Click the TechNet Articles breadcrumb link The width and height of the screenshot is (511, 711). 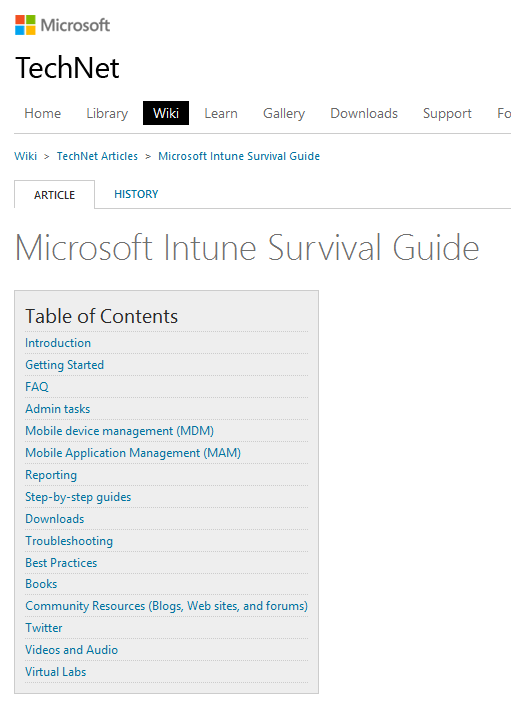click(x=97, y=156)
